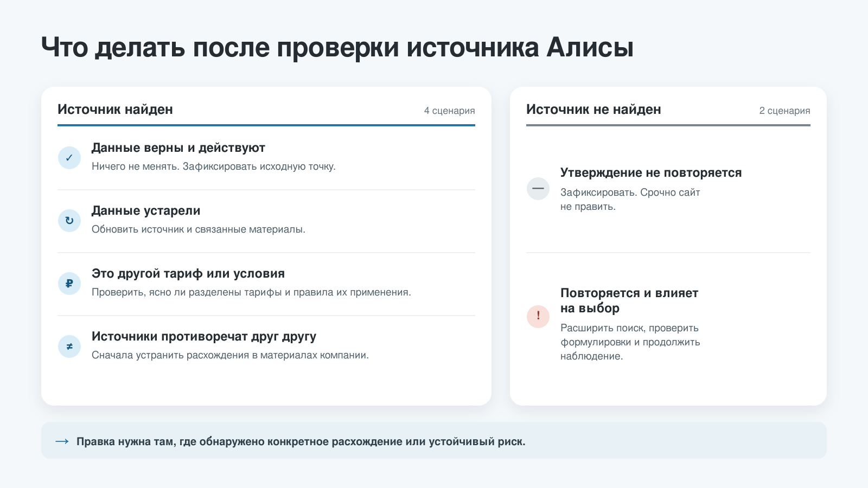Select the 'Источник не найден' panel header

click(593, 110)
